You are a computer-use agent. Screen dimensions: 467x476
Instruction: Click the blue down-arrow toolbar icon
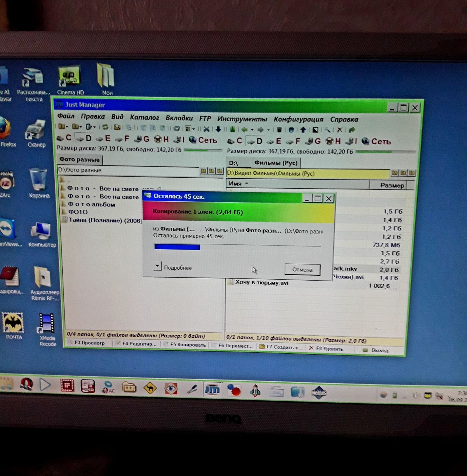(x=218, y=129)
